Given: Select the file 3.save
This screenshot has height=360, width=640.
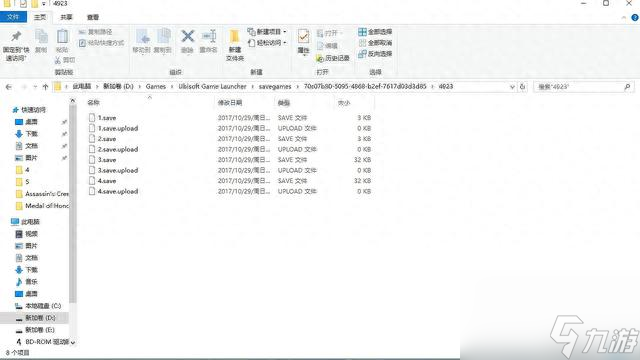Looking at the screenshot, I should point(107,160).
